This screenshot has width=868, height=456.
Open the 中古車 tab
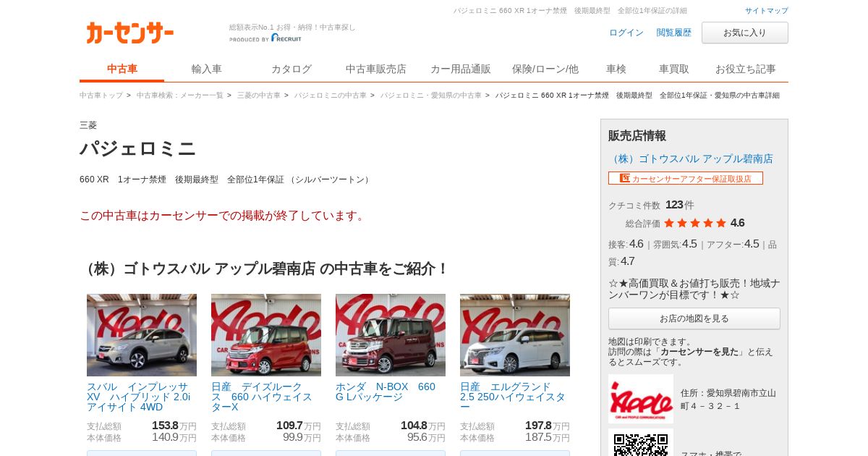pyautogui.click(x=122, y=69)
